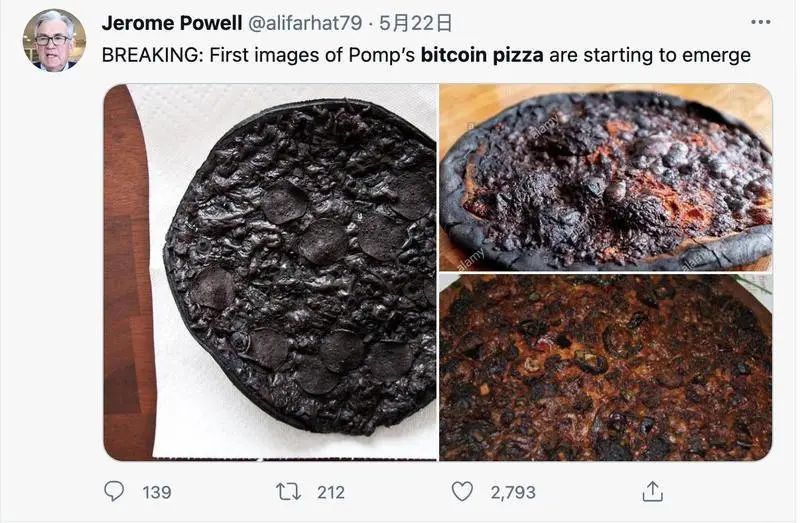
Task: Open the large burnt pepperoni pizza image
Action: (x=300, y=270)
